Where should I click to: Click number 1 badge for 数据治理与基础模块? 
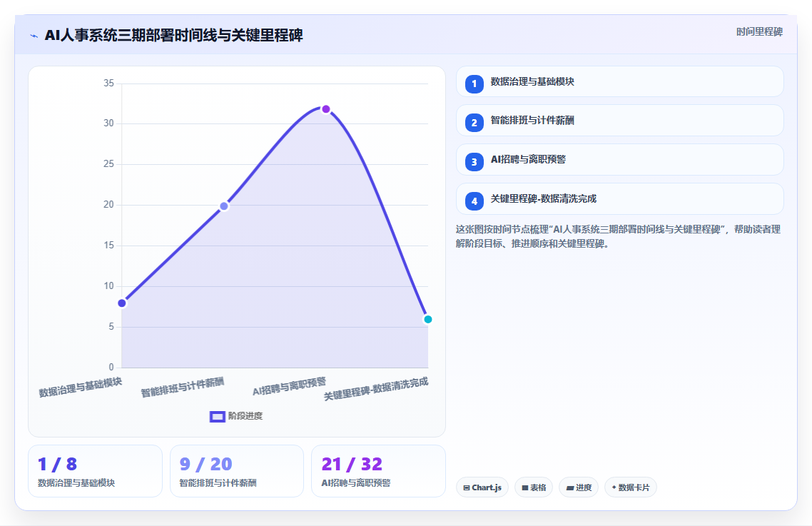tap(474, 84)
